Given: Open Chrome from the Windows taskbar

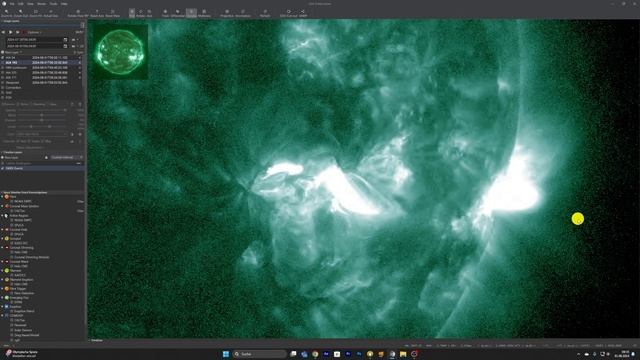Looking at the screenshot, I should coord(315,354).
